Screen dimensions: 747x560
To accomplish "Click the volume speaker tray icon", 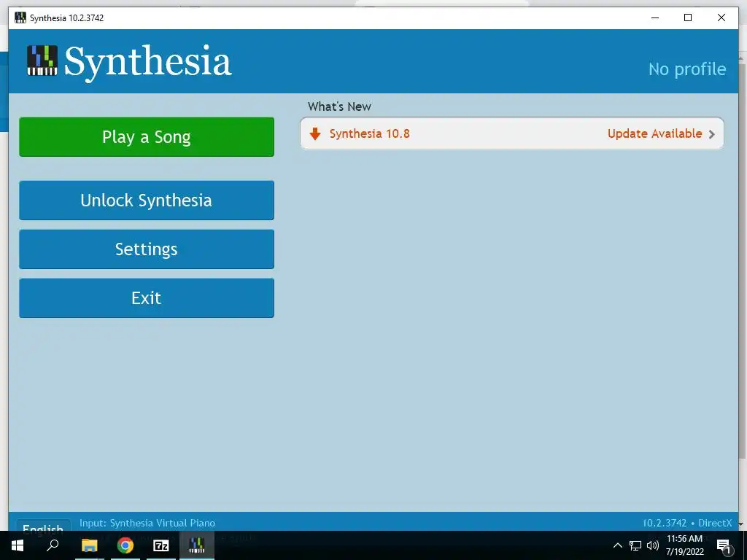I will coord(653,545).
